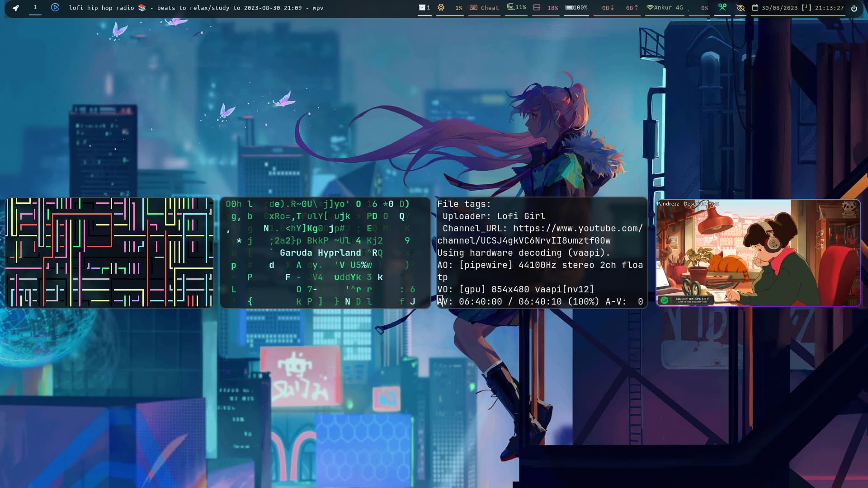Select the AO: [pipewire] audio output line
The width and height of the screenshot is (868, 488).
coord(540,271)
